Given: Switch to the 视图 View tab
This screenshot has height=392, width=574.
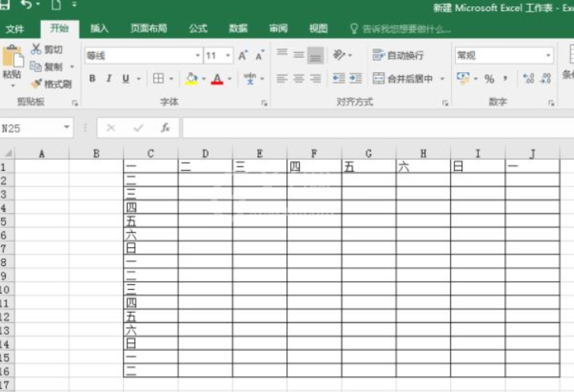Looking at the screenshot, I should pyautogui.click(x=318, y=29).
